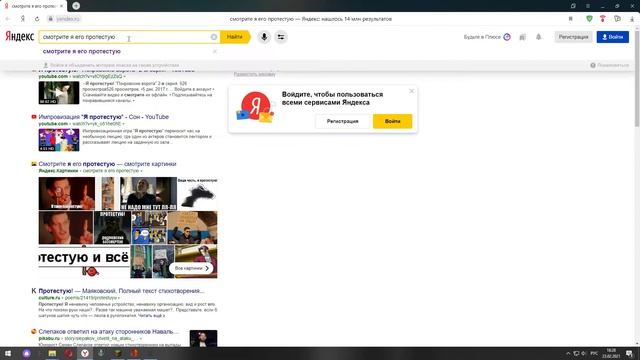The image size is (640, 360).
Task: Click the tab manager icon in the title bar
Action: [573, 6]
